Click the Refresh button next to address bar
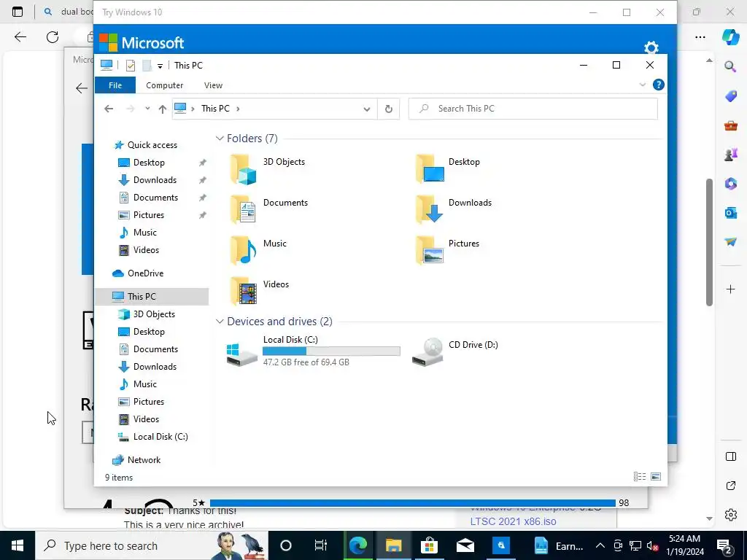The height and width of the screenshot is (560, 747). click(x=389, y=109)
